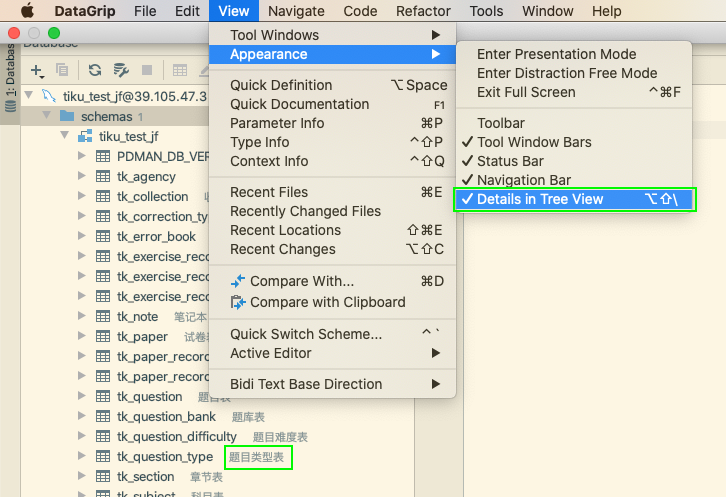Choose Enter Presentation Mode
The image size is (726, 497).
point(556,54)
